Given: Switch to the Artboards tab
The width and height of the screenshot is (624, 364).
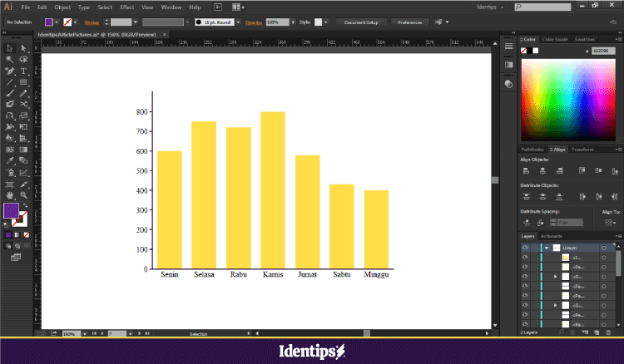Looking at the screenshot, I should pyautogui.click(x=552, y=236).
